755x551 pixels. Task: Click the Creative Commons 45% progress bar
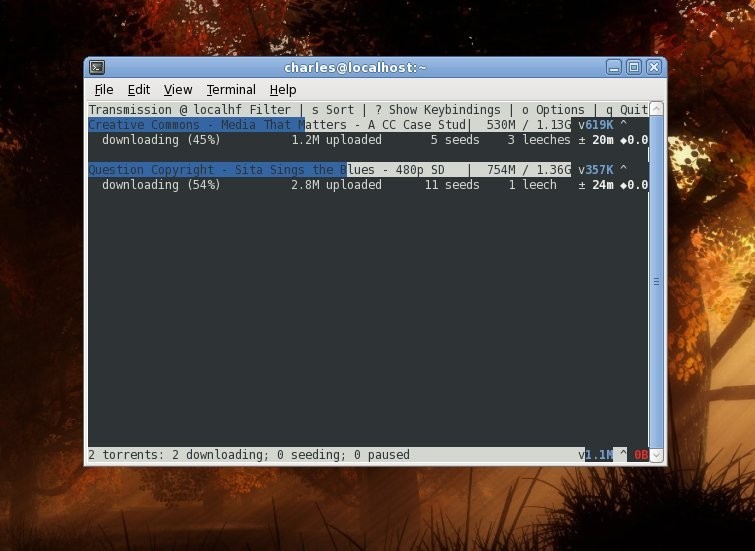[196, 125]
